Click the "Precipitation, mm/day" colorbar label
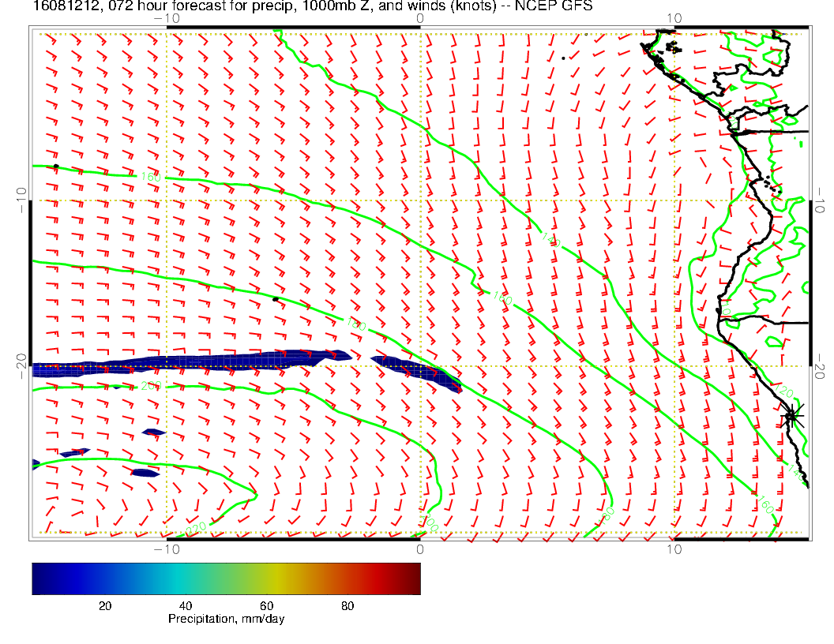Viewport: 834px width, 644px height. point(226,619)
